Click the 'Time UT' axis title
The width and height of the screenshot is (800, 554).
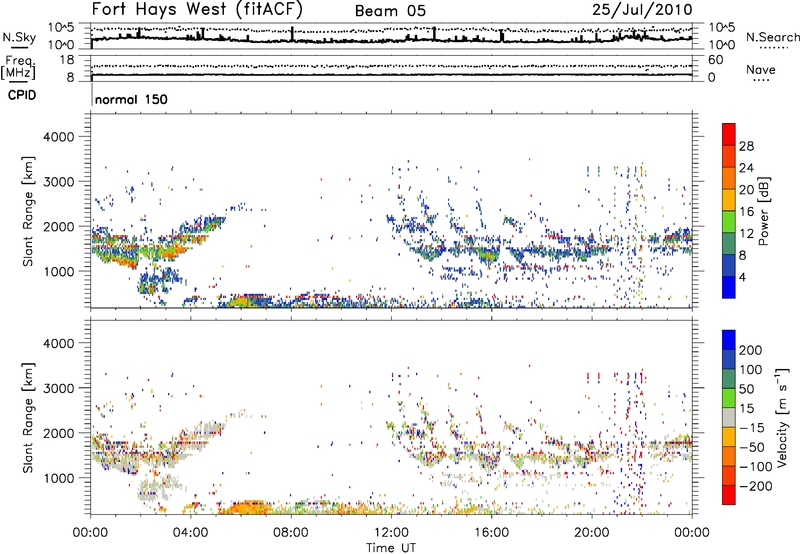[x=391, y=548]
